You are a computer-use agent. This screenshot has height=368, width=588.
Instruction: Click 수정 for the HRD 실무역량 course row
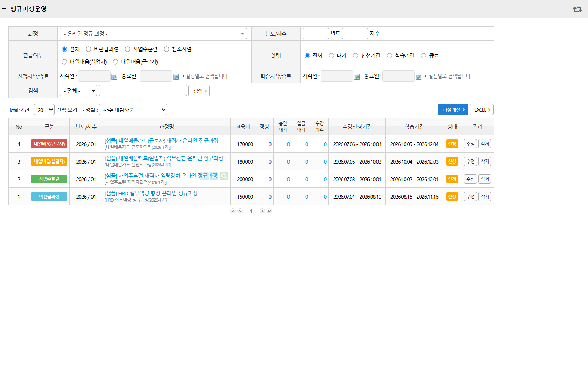click(470, 197)
